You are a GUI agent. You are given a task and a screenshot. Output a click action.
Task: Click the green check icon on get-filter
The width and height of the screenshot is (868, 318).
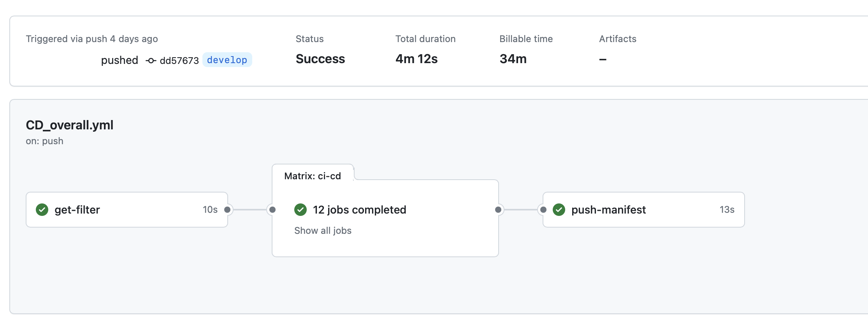point(42,210)
